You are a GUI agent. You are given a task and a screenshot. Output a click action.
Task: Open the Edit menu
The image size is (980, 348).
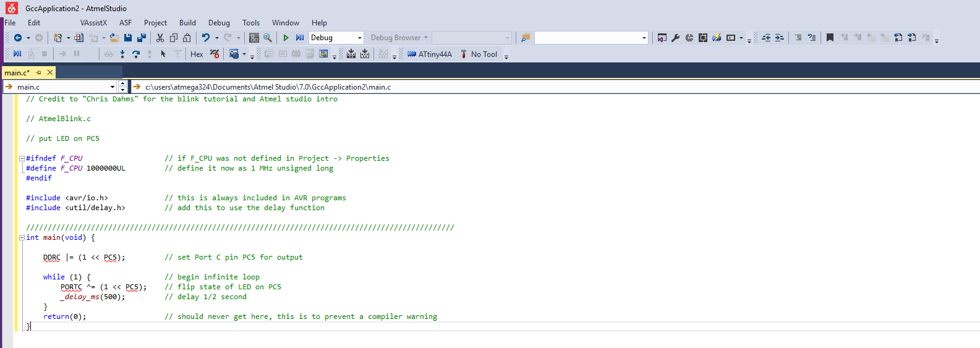coord(34,23)
